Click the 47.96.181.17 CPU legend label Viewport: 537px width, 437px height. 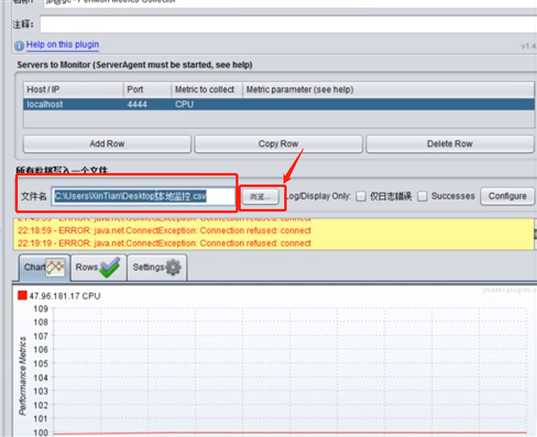coord(65,296)
